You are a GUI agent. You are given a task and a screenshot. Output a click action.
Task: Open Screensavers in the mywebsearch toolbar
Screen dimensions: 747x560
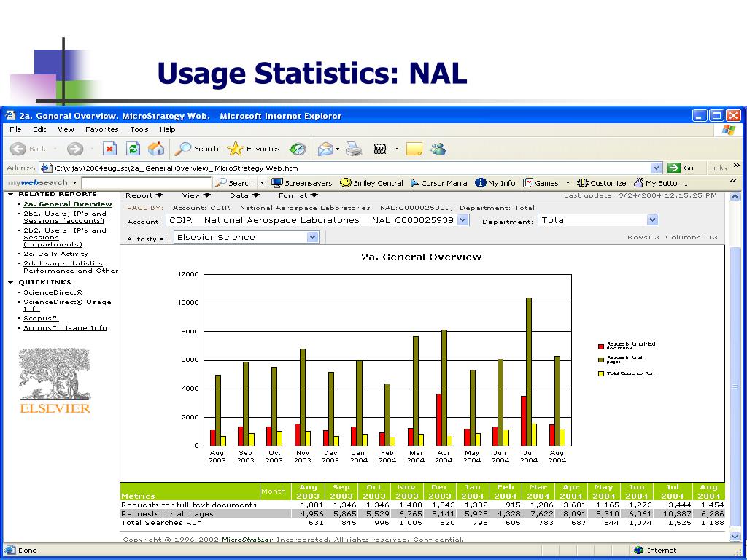pos(301,183)
